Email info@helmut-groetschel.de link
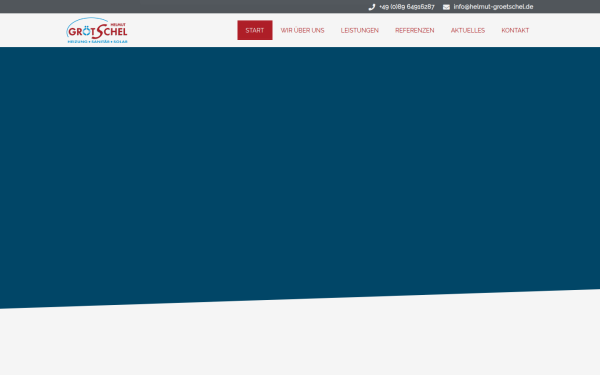Screen dimensions: 600x375 click(493, 7)
